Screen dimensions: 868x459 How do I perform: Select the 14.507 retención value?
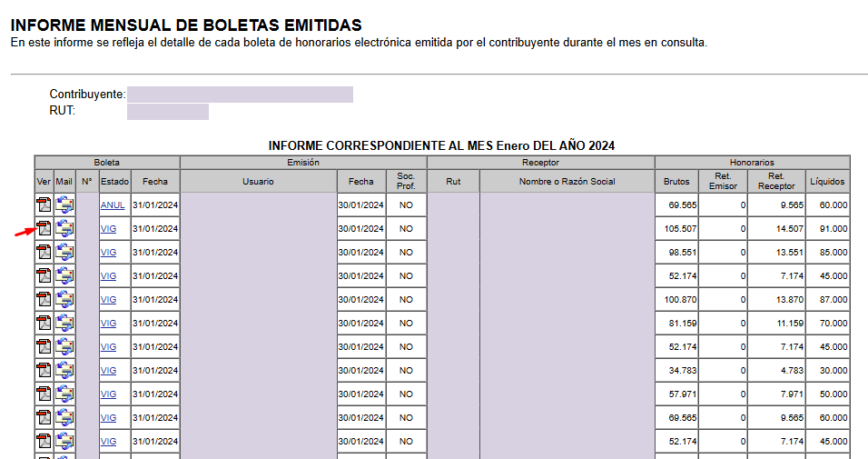point(789,228)
